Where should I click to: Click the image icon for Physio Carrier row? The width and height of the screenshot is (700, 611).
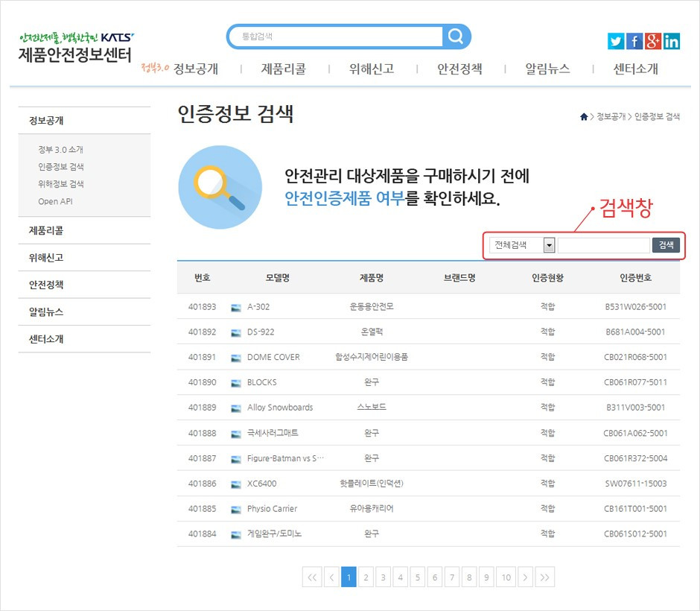coord(236,509)
